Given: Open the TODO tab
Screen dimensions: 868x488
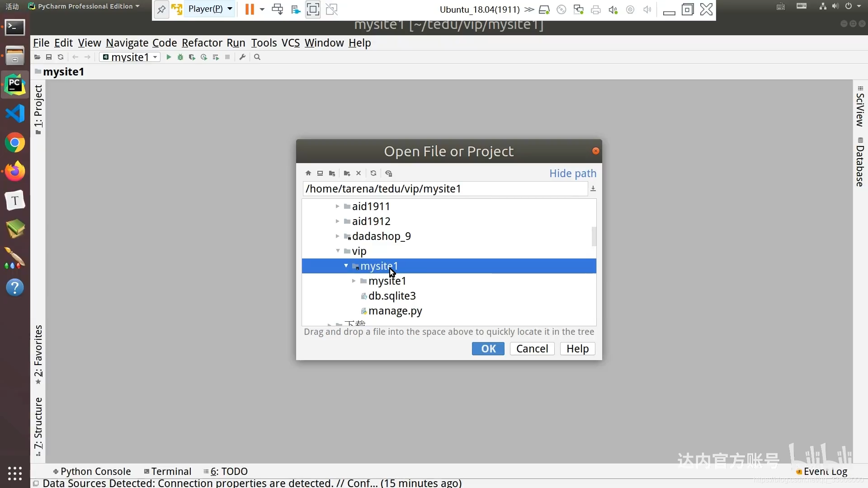Looking at the screenshot, I should click(x=226, y=471).
